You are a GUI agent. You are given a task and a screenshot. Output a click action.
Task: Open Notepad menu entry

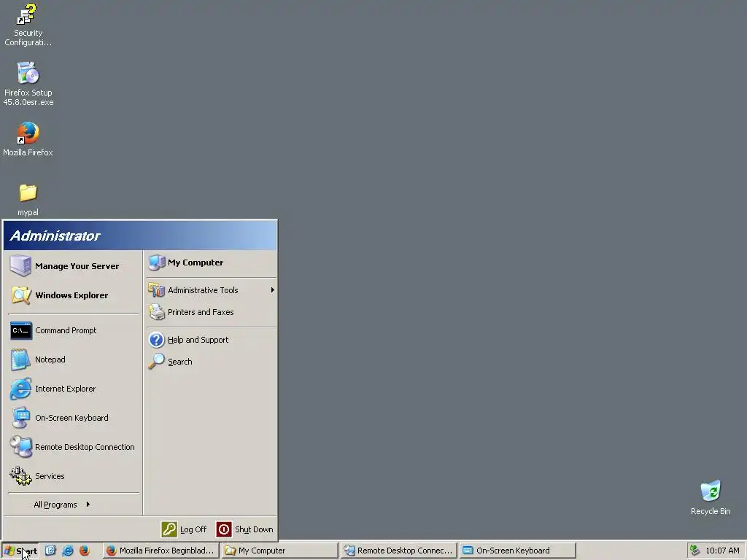50,359
